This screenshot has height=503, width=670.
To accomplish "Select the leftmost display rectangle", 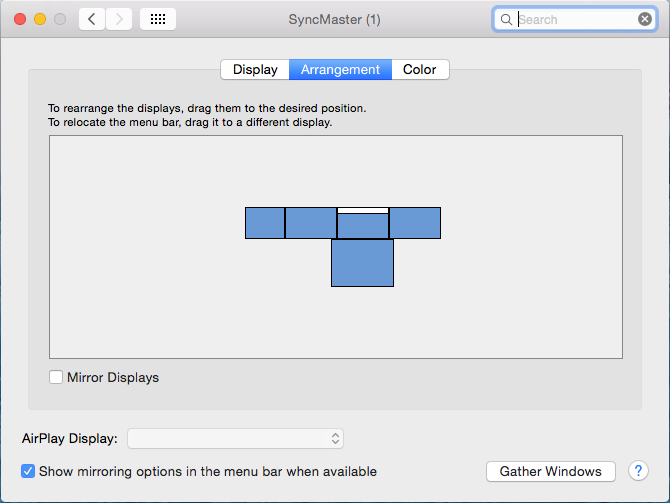I will pos(265,222).
